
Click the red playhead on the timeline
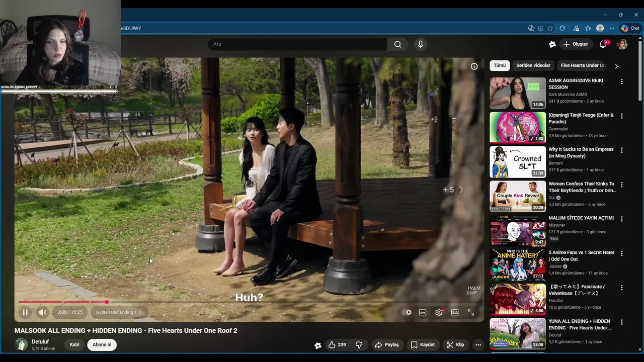click(x=107, y=302)
